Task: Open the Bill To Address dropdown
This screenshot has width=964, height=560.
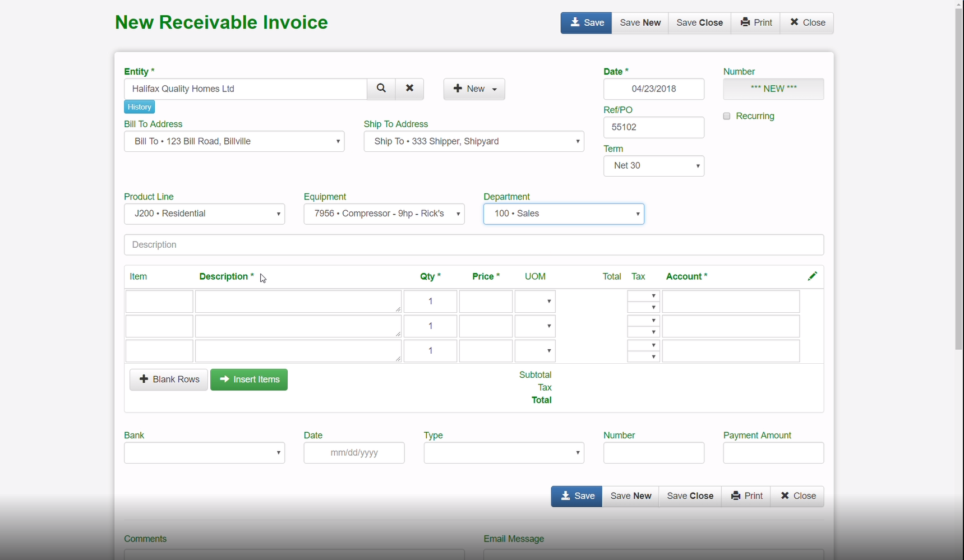Action: click(x=234, y=141)
